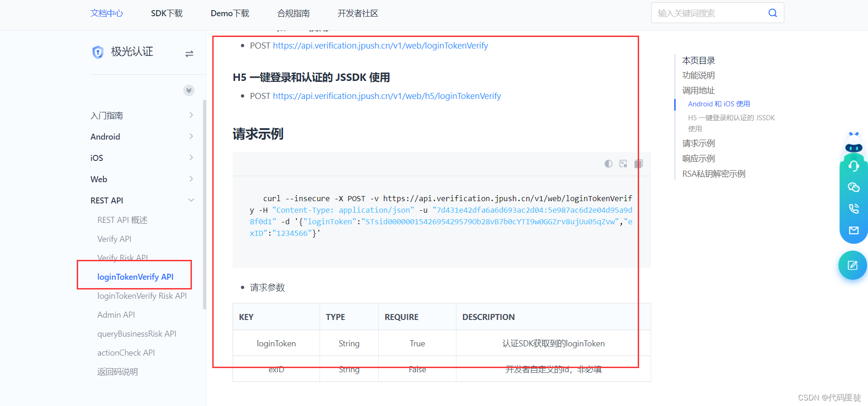The image size is (868, 406).
Task: Jump to Android 和 iOS 使用 outline entry
Action: tap(719, 104)
